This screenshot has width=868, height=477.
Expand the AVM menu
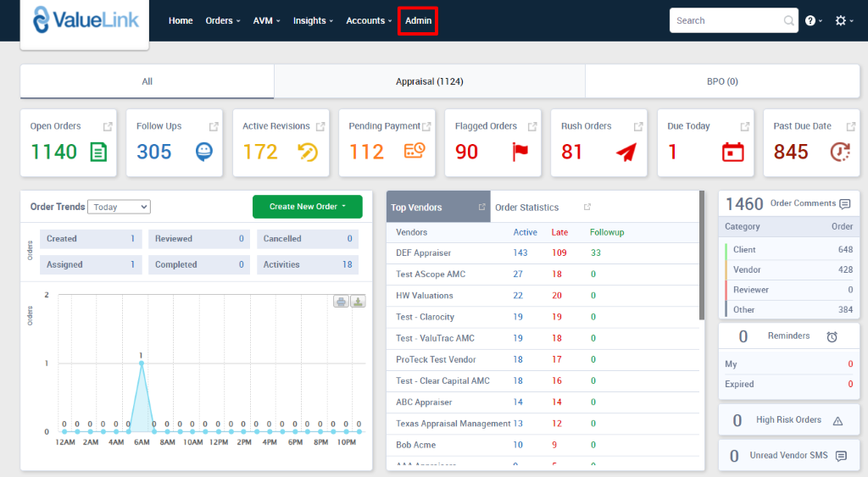pos(266,20)
